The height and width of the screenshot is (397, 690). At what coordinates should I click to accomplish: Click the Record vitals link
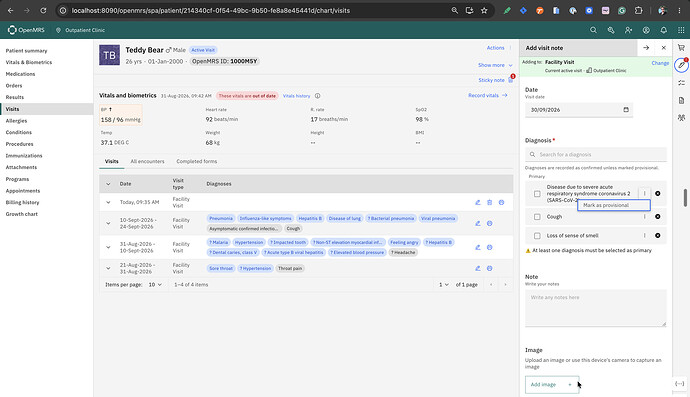pos(488,96)
